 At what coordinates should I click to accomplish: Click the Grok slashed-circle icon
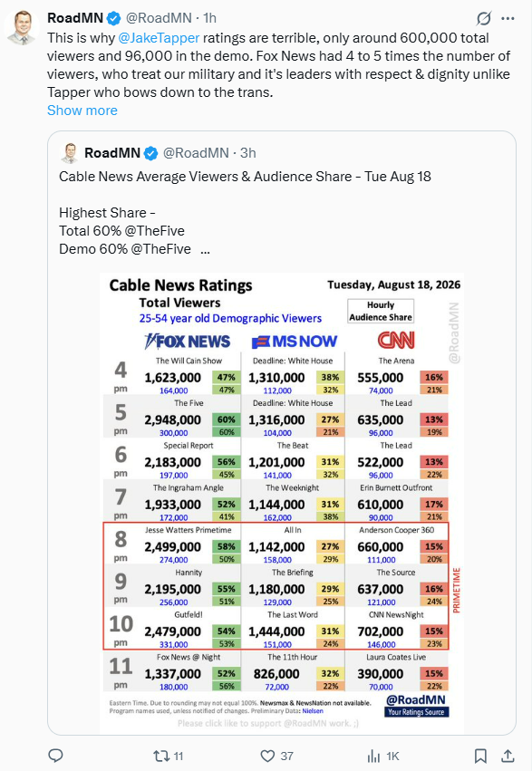tap(484, 19)
